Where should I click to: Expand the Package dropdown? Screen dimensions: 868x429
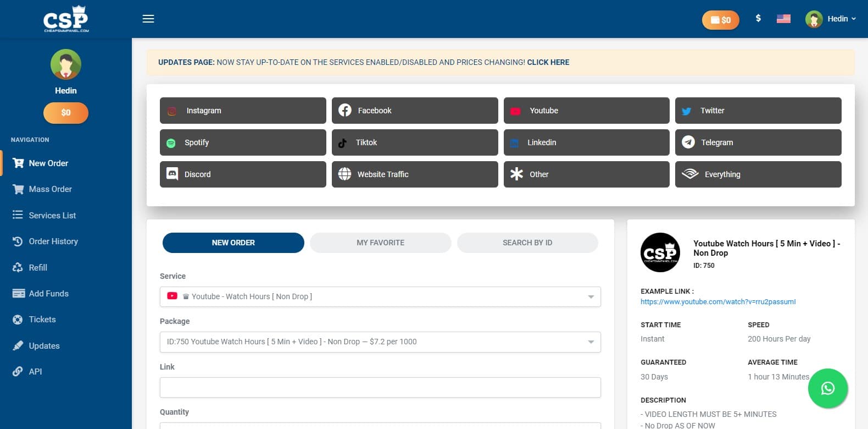pyautogui.click(x=380, y=342)
